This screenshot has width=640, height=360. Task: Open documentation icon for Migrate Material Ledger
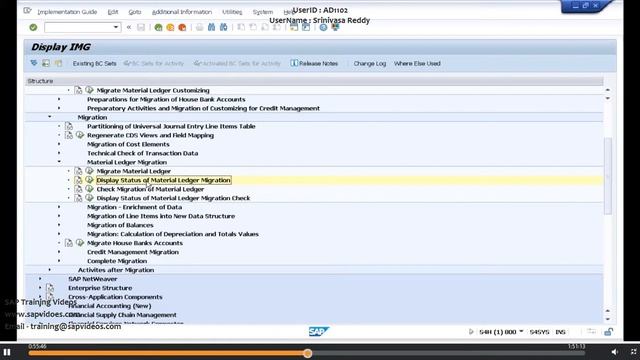click(x=78, y=171)
